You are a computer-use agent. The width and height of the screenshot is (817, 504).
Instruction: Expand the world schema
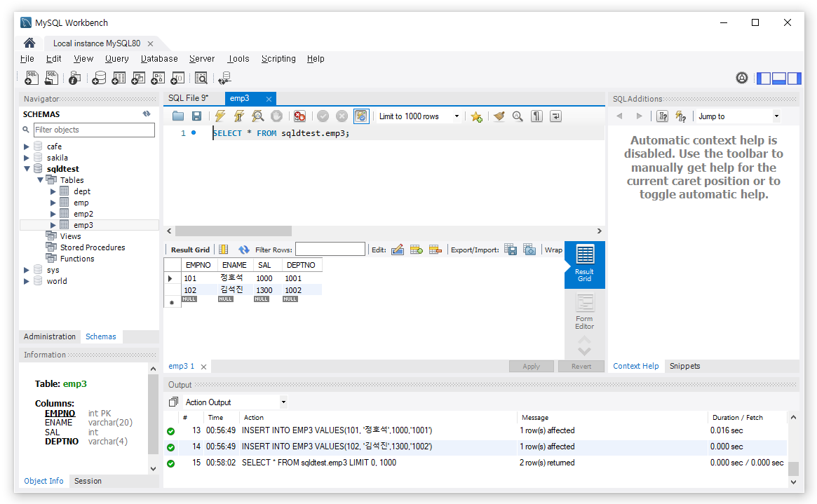tap(27, 281)
